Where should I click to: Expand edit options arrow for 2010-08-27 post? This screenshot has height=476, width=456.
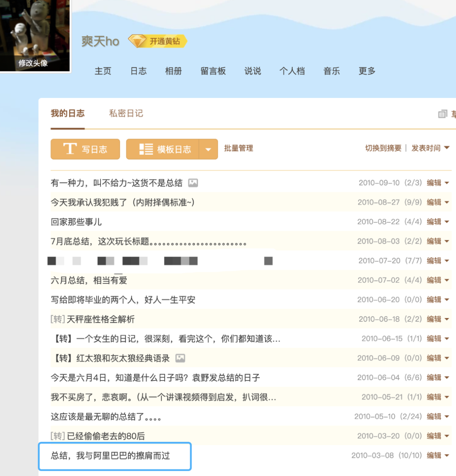tap(447, 202)
